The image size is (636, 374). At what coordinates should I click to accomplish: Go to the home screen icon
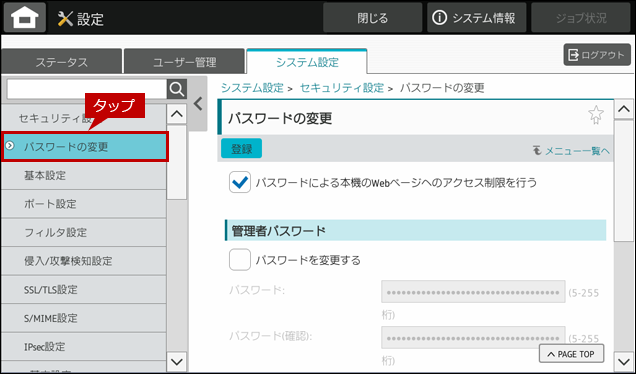(x=25, y=18)
